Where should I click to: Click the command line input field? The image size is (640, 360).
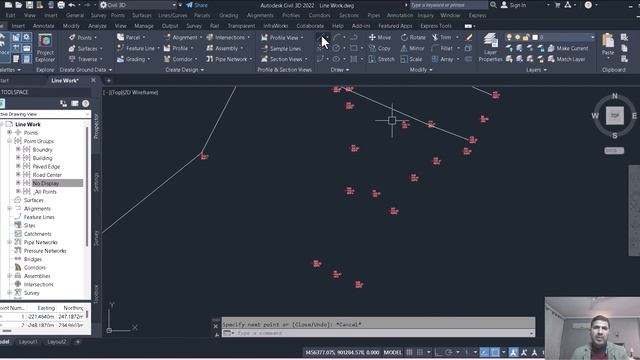[x=378, y=333]
